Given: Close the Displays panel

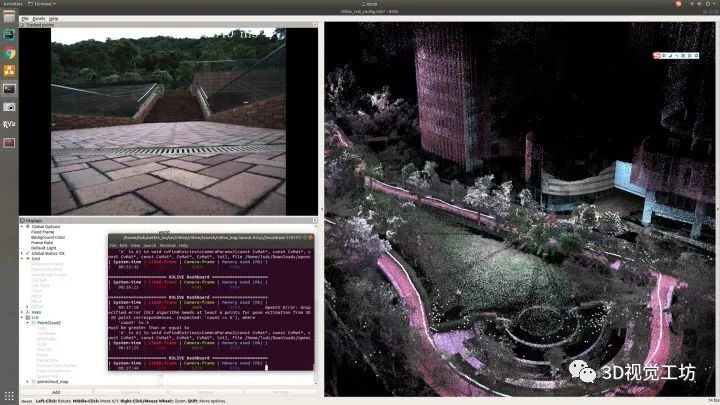Looking at the screenshot, I should (315, 220).
